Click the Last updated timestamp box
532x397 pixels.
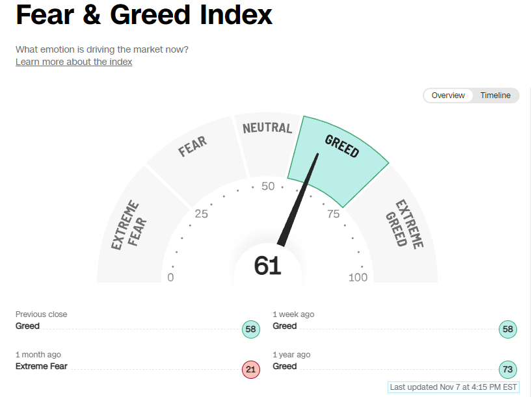tap(453, 387)
